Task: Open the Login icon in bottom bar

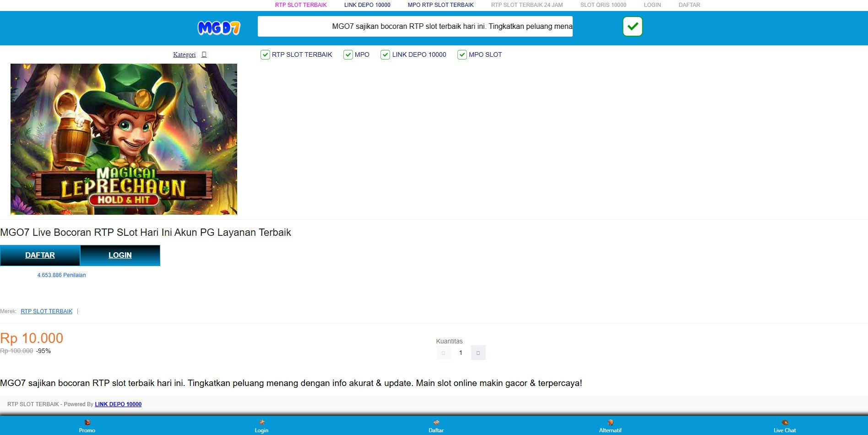Action: 261,426
